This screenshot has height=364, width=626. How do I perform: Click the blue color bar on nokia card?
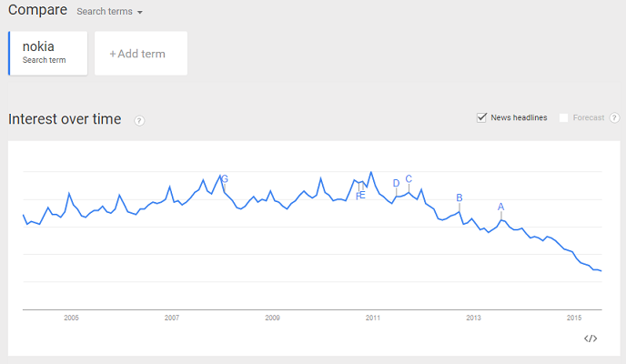(9, 53)
